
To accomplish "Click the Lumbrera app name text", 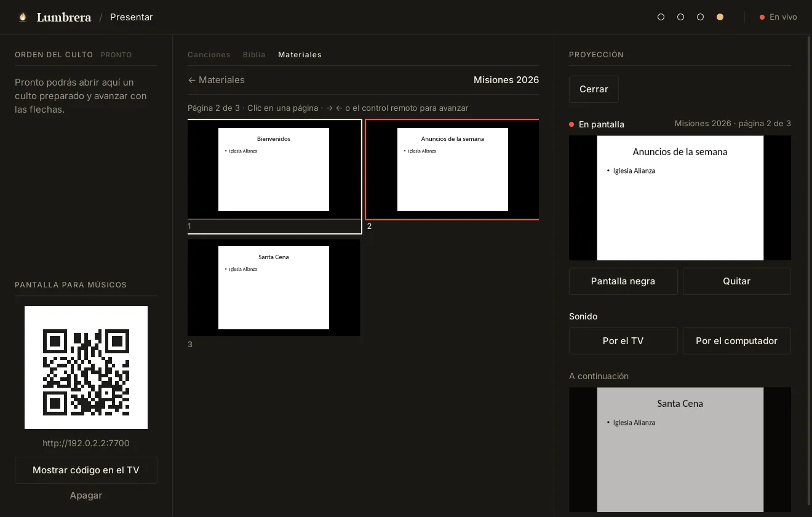I will click(64, 17).
